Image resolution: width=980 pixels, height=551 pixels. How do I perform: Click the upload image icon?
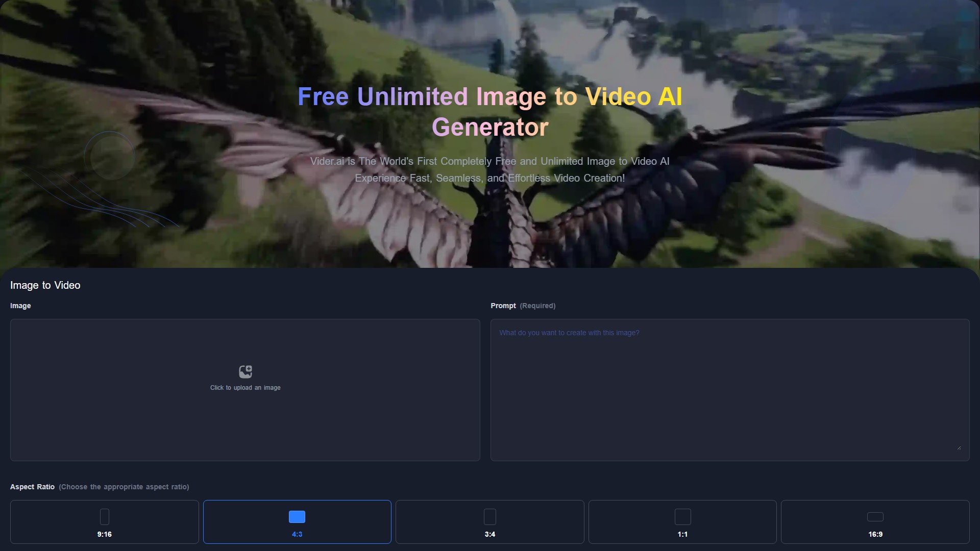tap(245, 371)
